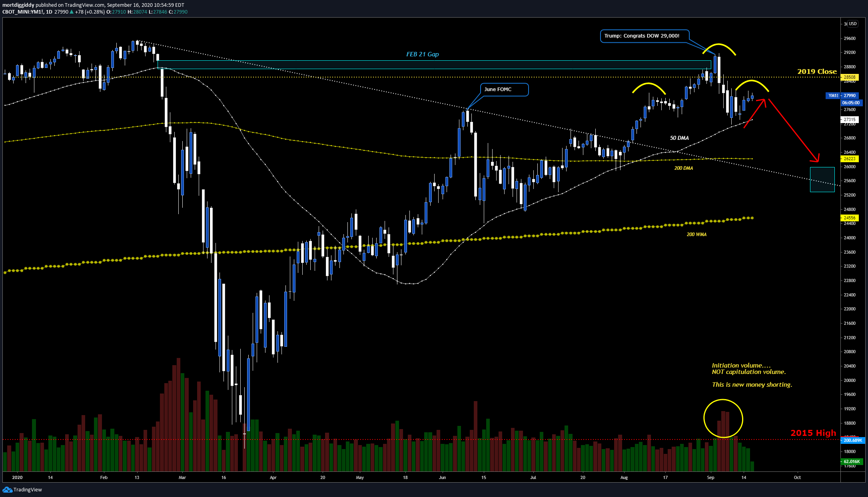Click 26800 on the price axis
The height and width of the screenshot is (497, 868).
[850, 138]
